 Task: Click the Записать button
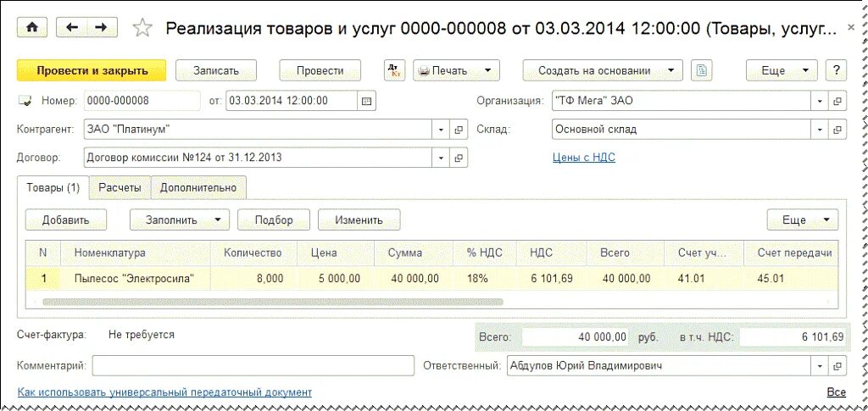tap(216, 70)
